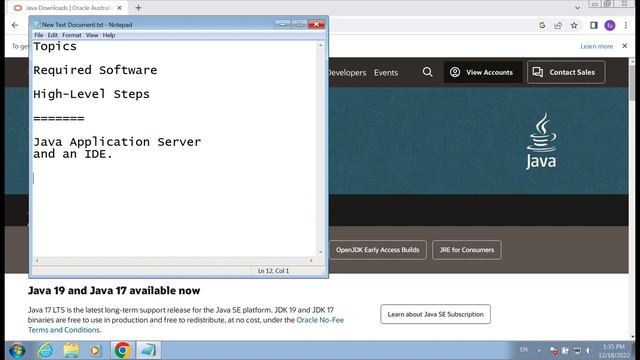Click Action Center flag in system tray

click(554, 350)
